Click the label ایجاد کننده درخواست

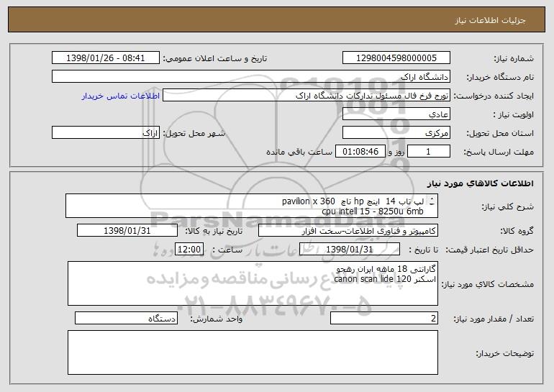(x=494, y=96)
